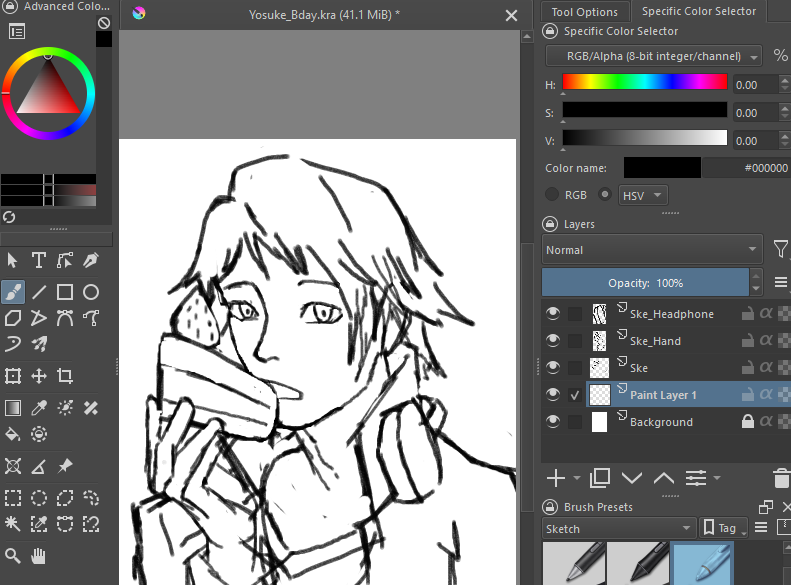Duplicate the selected layer

point(600,478)
